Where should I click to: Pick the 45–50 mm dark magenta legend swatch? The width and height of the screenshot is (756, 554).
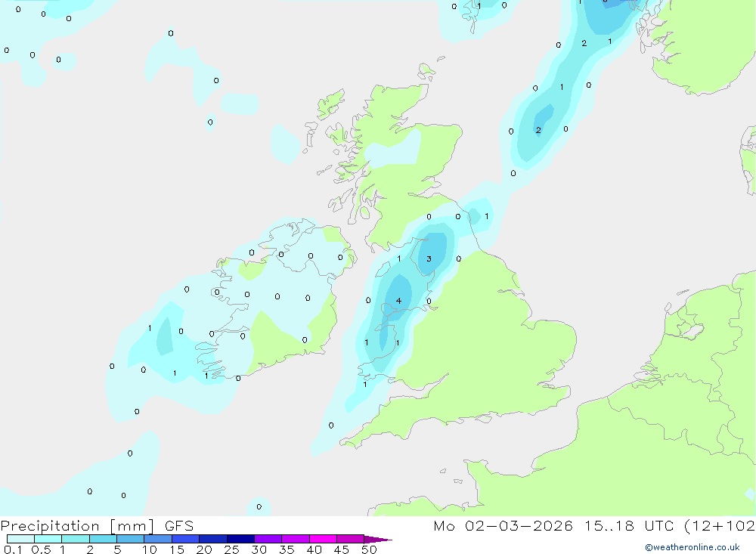350,539
